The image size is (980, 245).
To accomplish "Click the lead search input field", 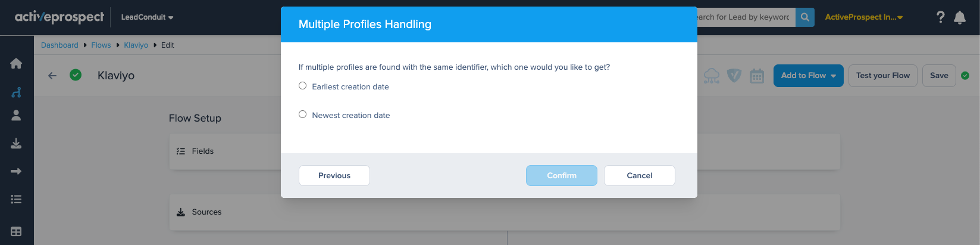I will [744, 17].
